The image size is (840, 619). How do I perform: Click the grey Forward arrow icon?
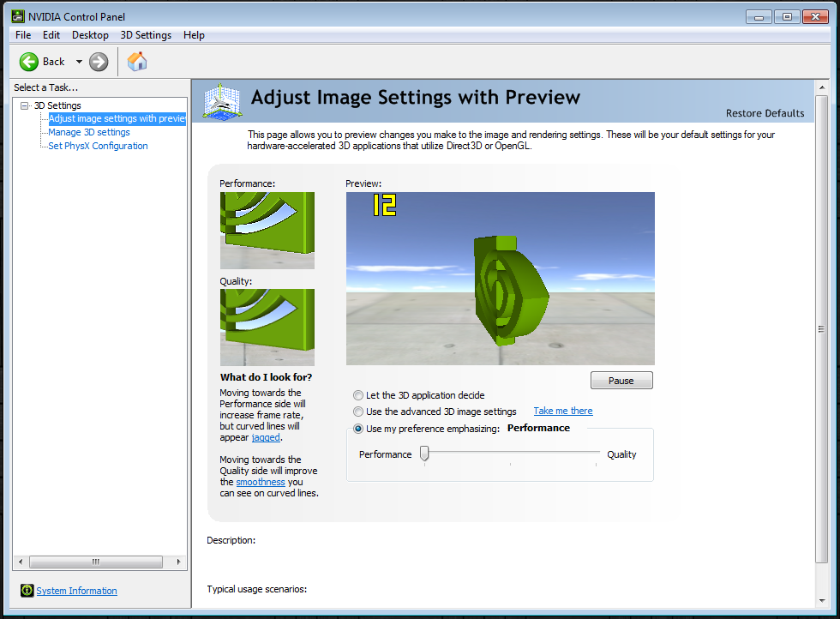click(x=99, y=62)
